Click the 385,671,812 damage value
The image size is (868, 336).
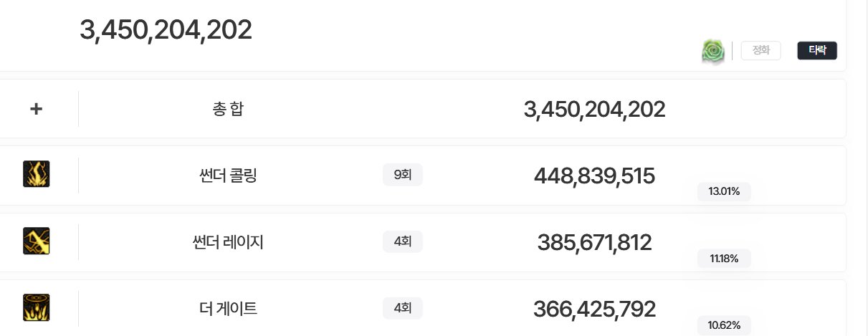tap(594, 243)
